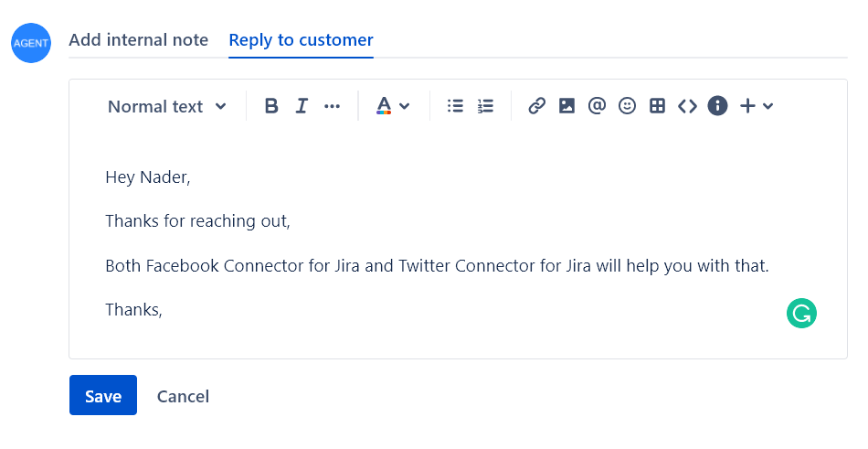Click the Grammarly icon in the editor

point(801,314)
